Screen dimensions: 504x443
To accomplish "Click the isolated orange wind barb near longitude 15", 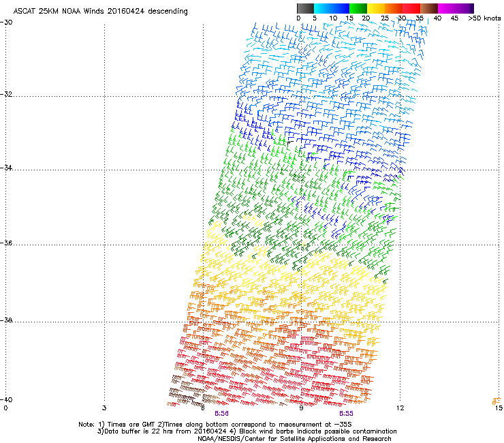I will click(497, 401).
